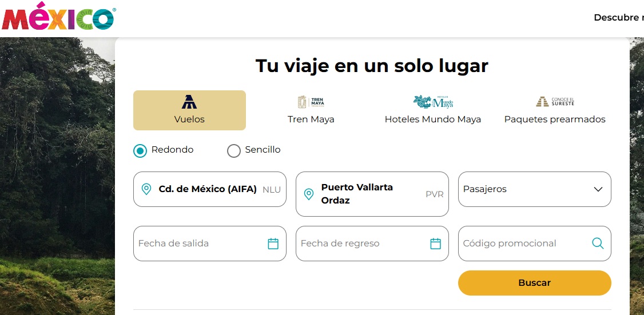Click the Vuelos airline logo icon
The width and height of the screenshot is (644, 315).
point(189,102)
